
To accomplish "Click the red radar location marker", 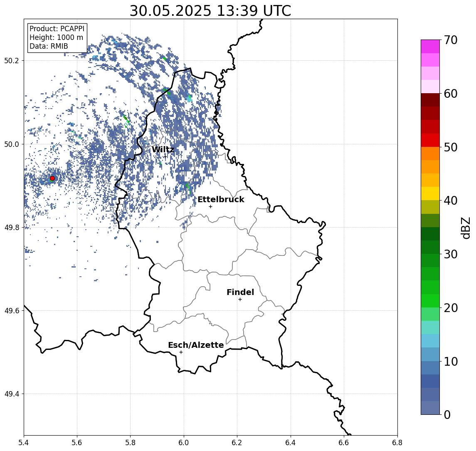I will pos(52,178).
